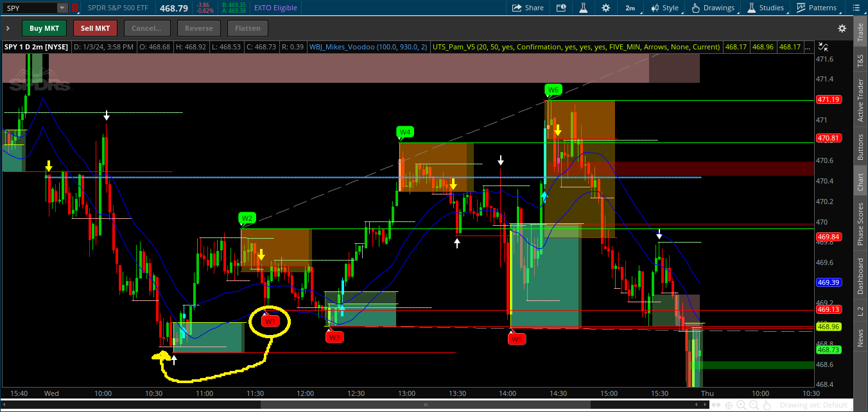Image resolution: width=868 pixels, height=412 pixels.
Task: Open the order bar settings gear
Action: (842, 28)
